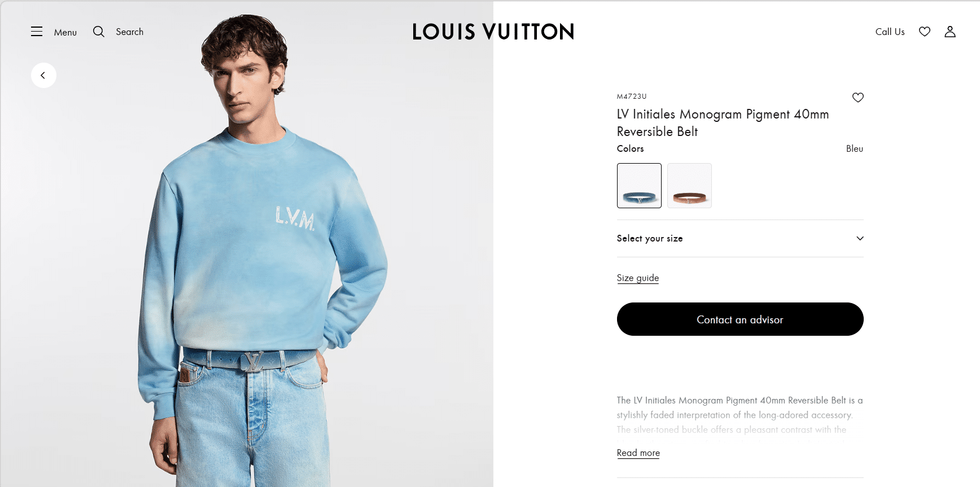Open wishlist heart icon in header
This screenshot has width=980, height=487.
(x=925, y=32)
